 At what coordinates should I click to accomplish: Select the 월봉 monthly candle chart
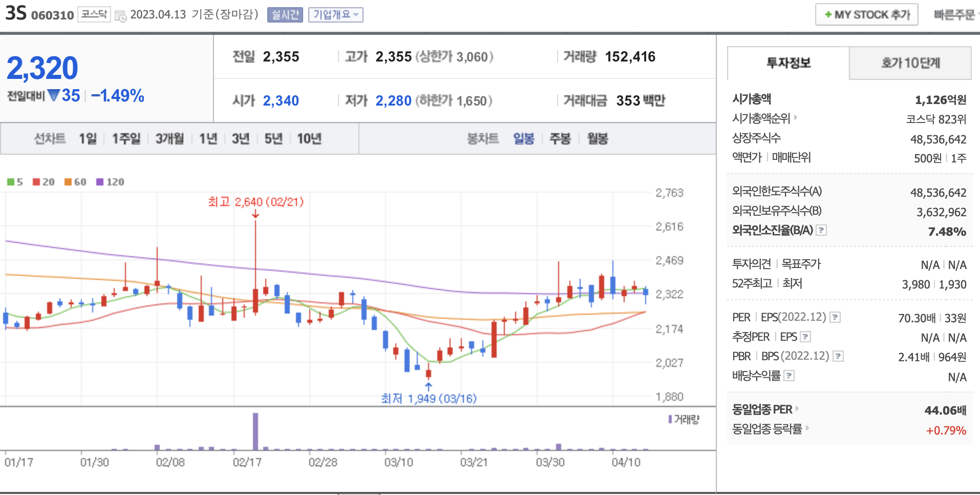(x=597, y=139)
